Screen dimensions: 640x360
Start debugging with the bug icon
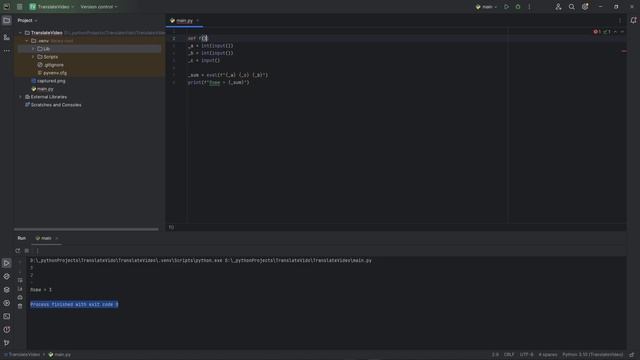pyautogui.click(x=518, y=7)
